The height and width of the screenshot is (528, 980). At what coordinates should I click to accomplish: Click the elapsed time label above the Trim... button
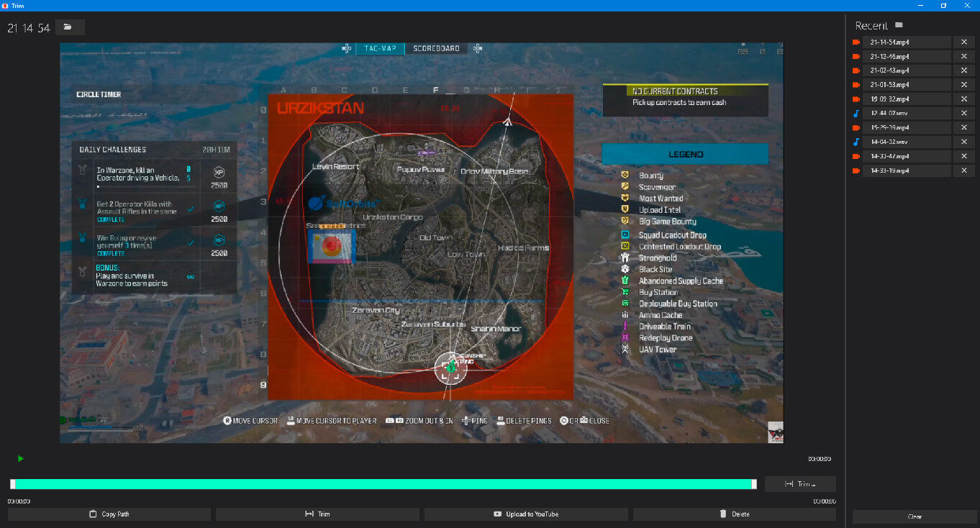tap(820, 459)
